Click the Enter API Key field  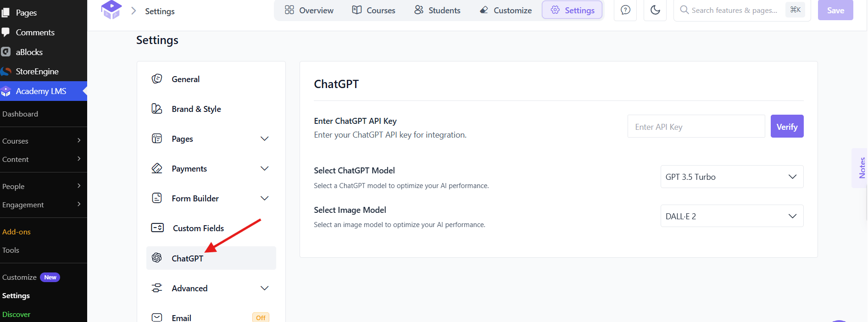click(696, 126)
